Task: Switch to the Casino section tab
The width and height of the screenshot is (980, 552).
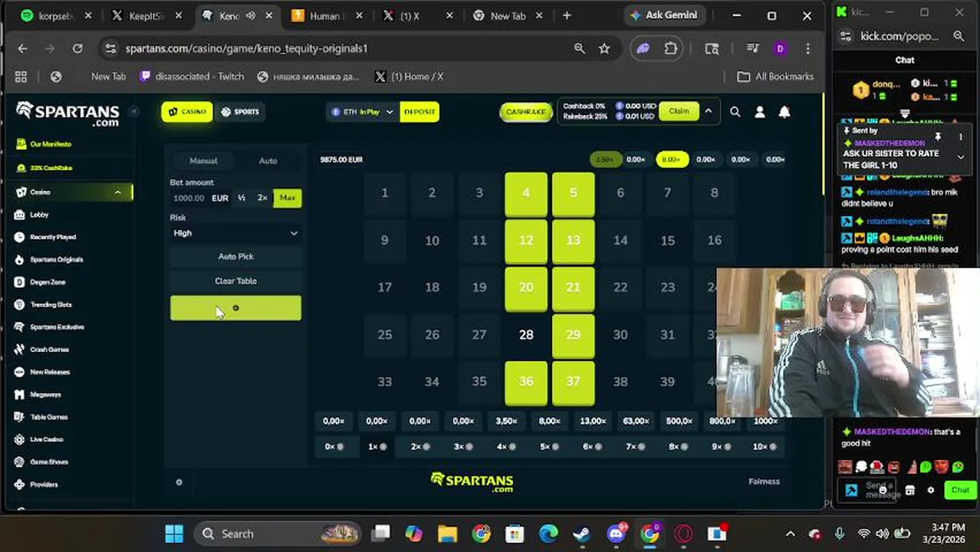Action: (187, 112)
